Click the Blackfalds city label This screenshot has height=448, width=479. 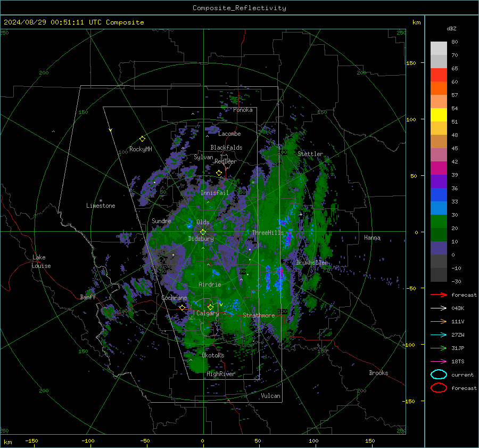pyautogui.click(x=226, y=148)
